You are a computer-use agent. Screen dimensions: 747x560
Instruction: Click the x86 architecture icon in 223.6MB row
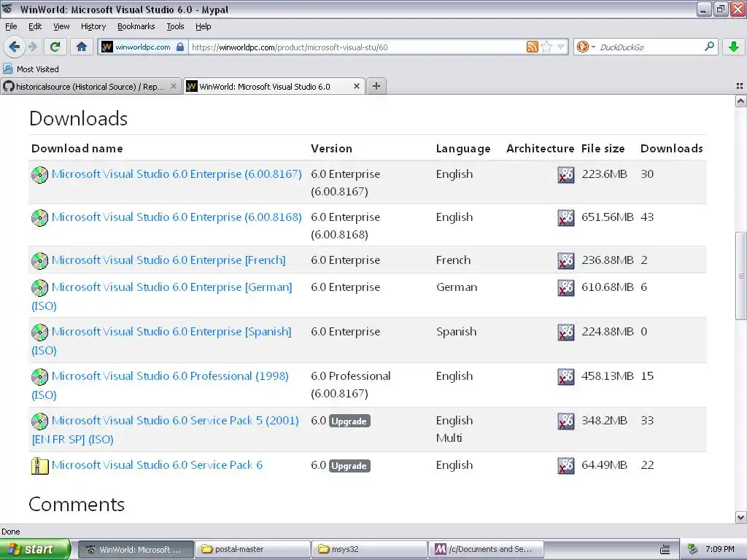pyautogui.click(x=566, y=175)
